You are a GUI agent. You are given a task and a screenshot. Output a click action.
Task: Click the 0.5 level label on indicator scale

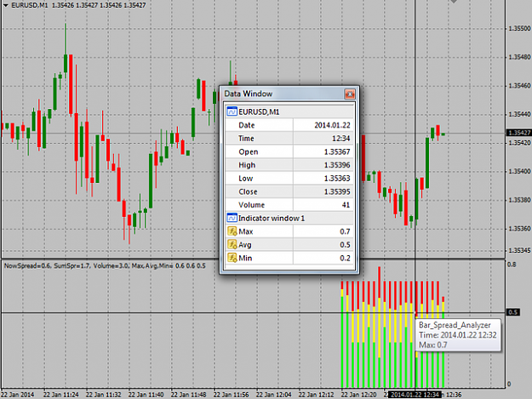point(513,312)
